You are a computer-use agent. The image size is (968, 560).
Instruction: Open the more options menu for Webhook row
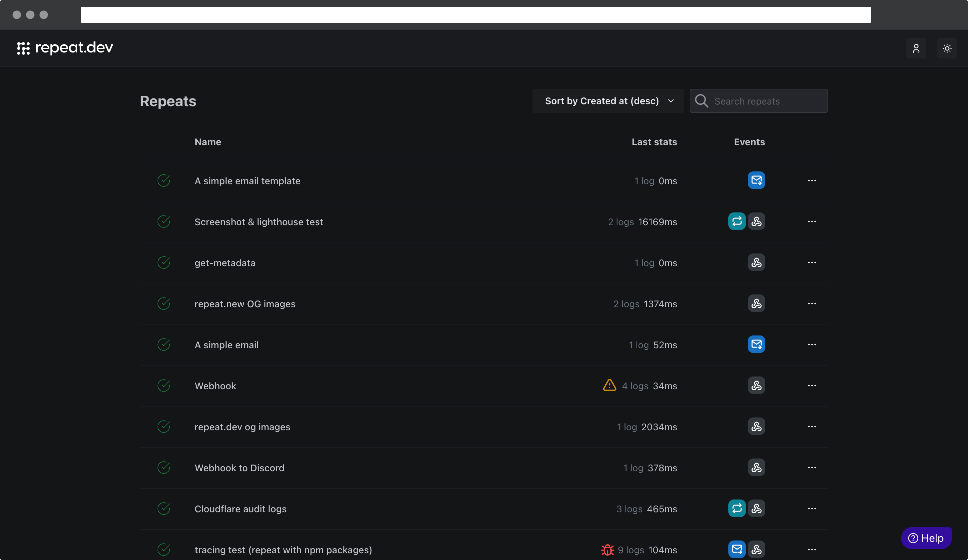(x=812, y=385)
